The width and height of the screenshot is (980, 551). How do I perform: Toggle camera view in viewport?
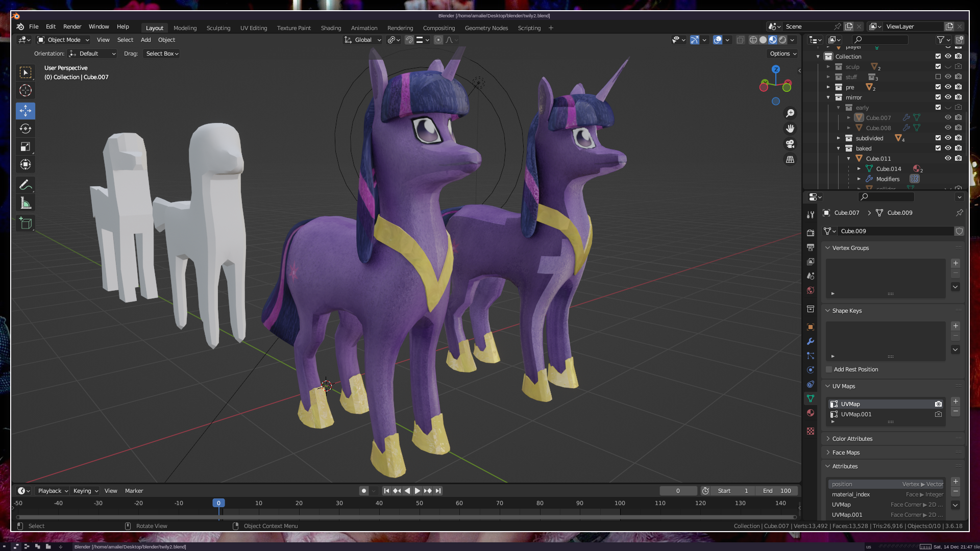[x=790, y=144]
